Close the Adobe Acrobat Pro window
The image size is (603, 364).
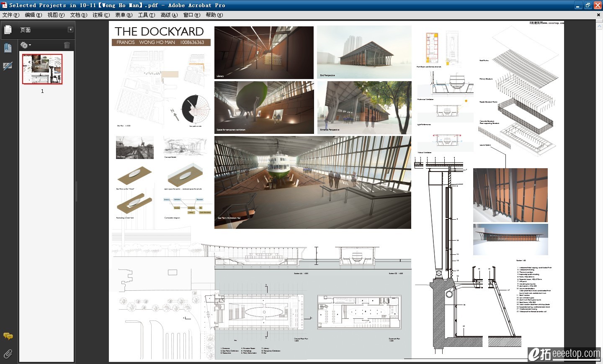598,5
